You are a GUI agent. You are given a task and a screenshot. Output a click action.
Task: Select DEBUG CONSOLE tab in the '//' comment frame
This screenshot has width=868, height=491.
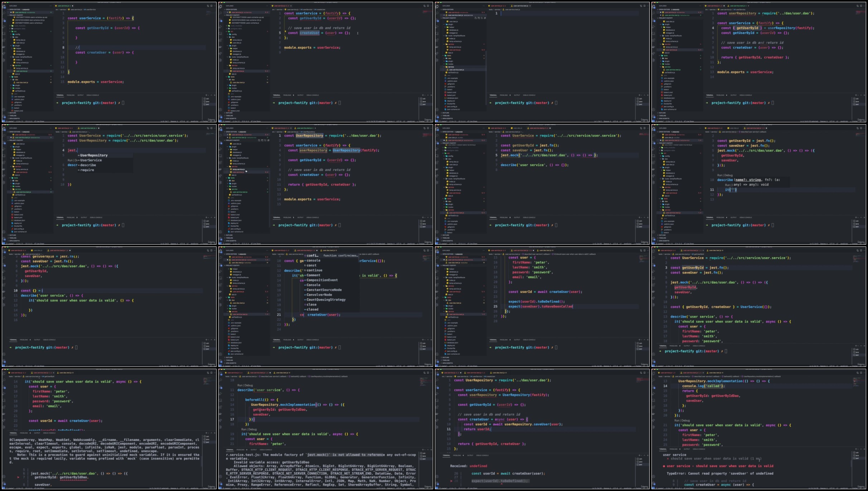[93, 95]
